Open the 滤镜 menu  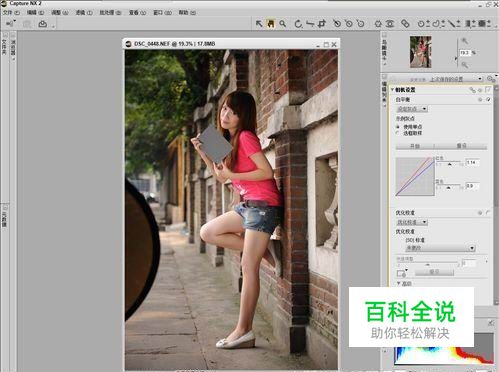(84, 13)
